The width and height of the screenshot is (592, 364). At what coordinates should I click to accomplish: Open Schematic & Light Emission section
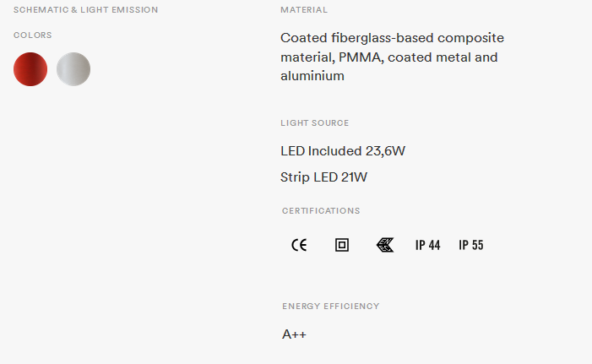[x=85, y=10]
